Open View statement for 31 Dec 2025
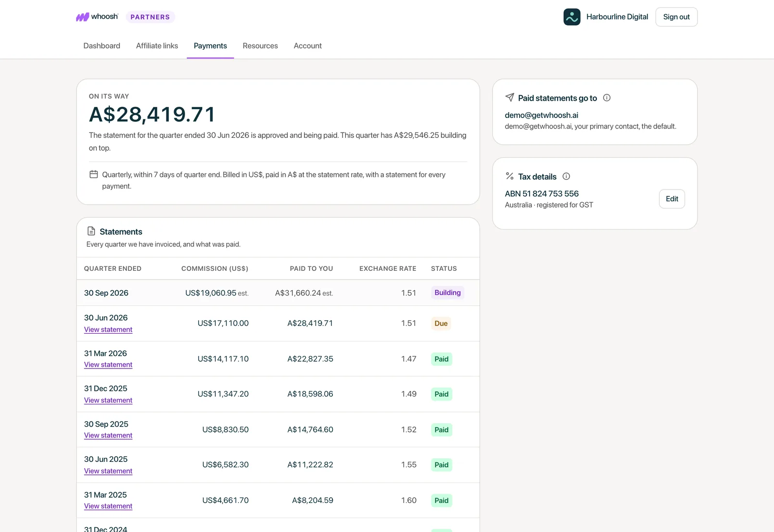 (x=108, y=400)
